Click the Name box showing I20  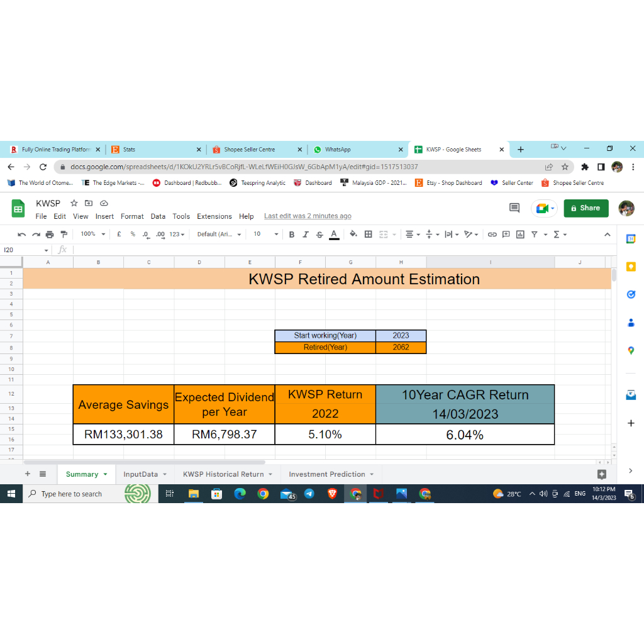(24, 250)
